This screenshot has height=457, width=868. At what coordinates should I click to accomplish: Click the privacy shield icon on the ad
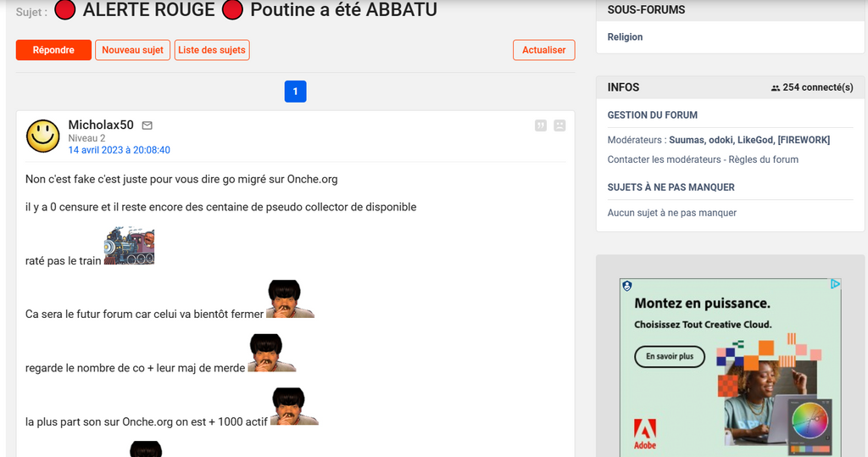tap(626, 286)
